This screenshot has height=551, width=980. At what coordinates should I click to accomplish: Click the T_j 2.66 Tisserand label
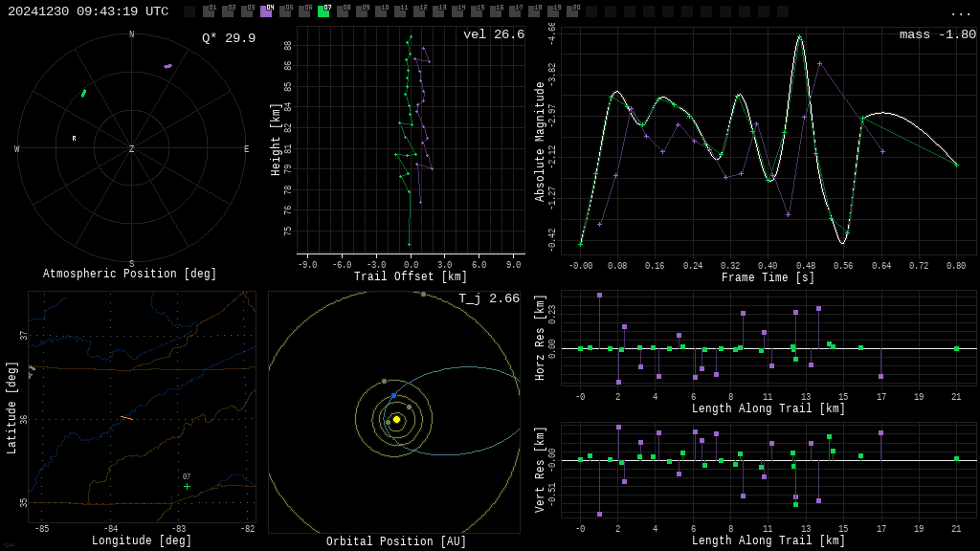488,298
